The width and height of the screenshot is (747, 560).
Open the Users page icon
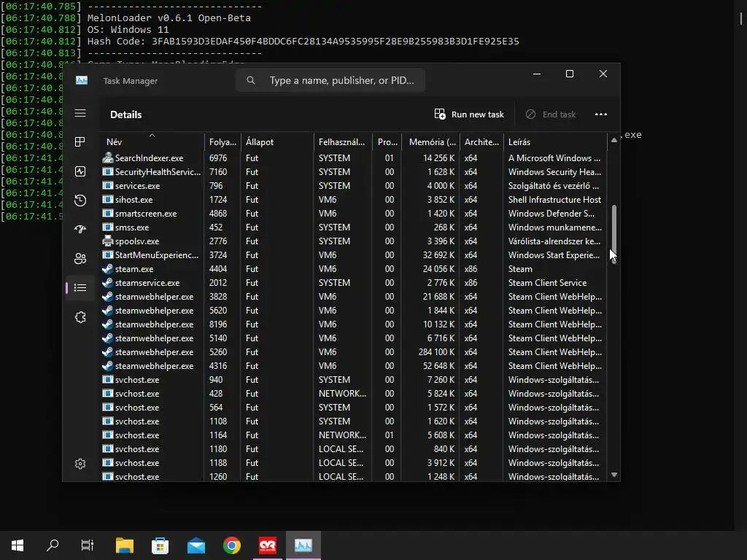(80, 259)
